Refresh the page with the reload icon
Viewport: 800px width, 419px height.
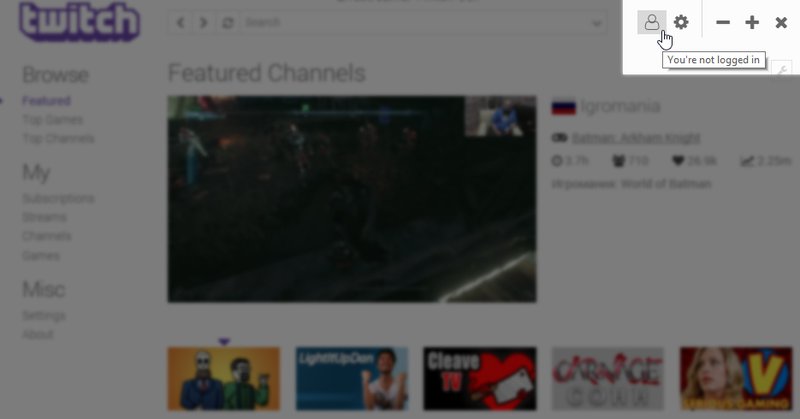(x=228, y=23)
